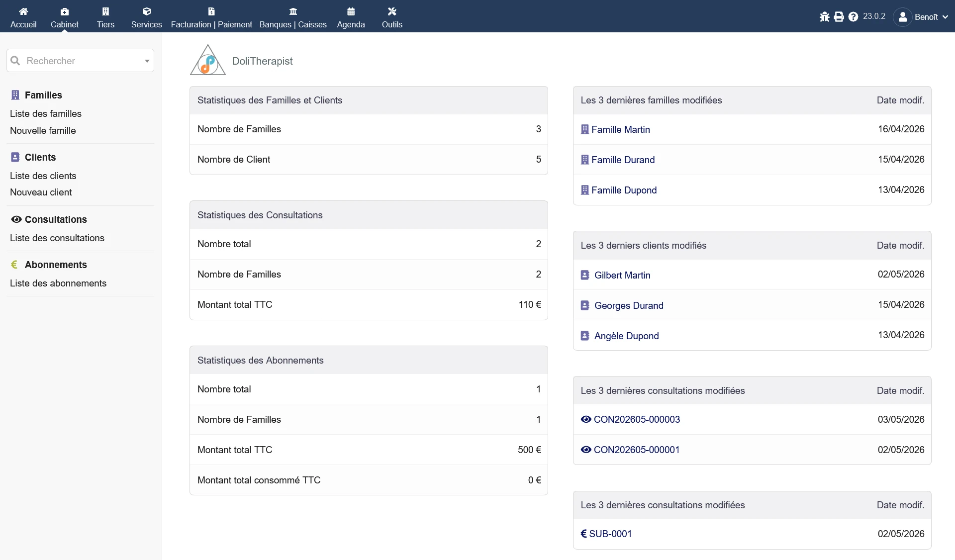Open the Outils tools menu

pos(392,17)
